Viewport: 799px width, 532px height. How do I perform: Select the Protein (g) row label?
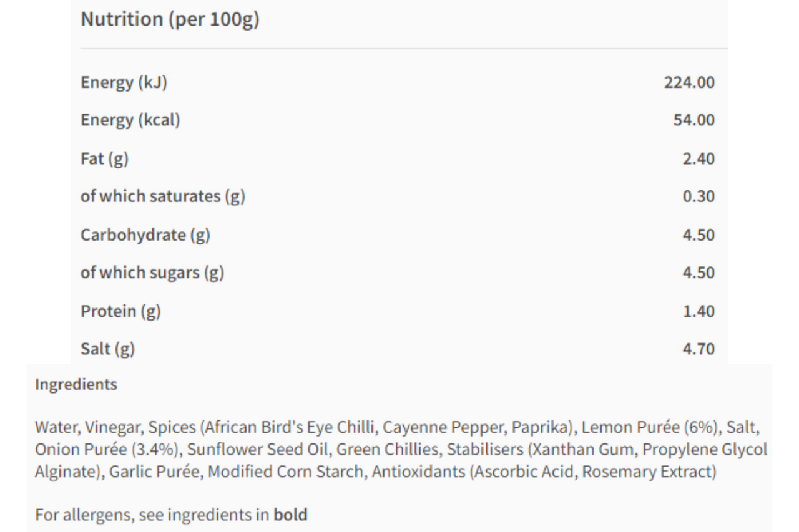pos(120,311)
